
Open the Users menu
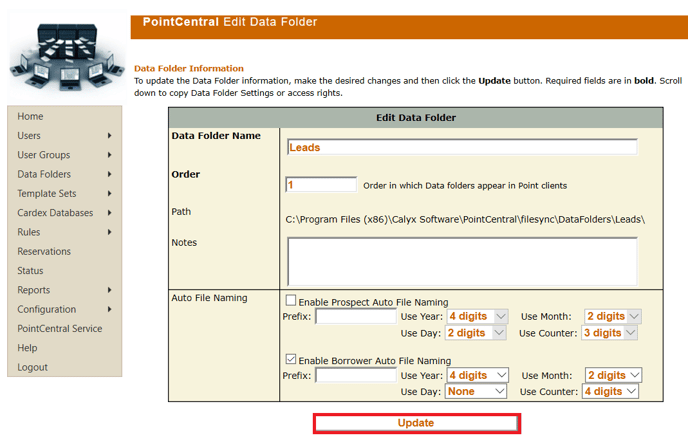pos(29,136)
